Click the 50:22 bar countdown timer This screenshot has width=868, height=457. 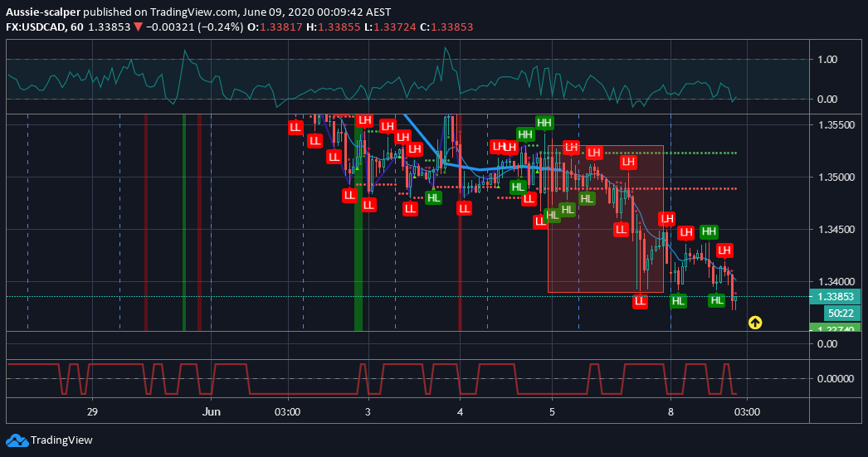click(841, 314)
